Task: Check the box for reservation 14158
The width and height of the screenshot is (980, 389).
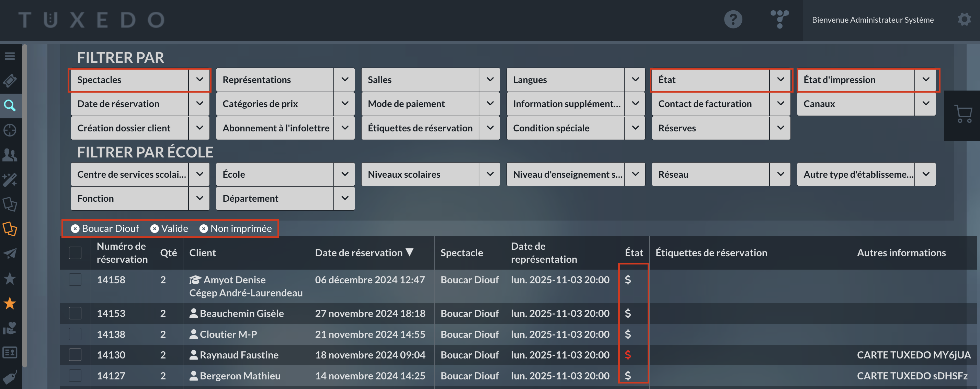Action: (x=75, y=280)
